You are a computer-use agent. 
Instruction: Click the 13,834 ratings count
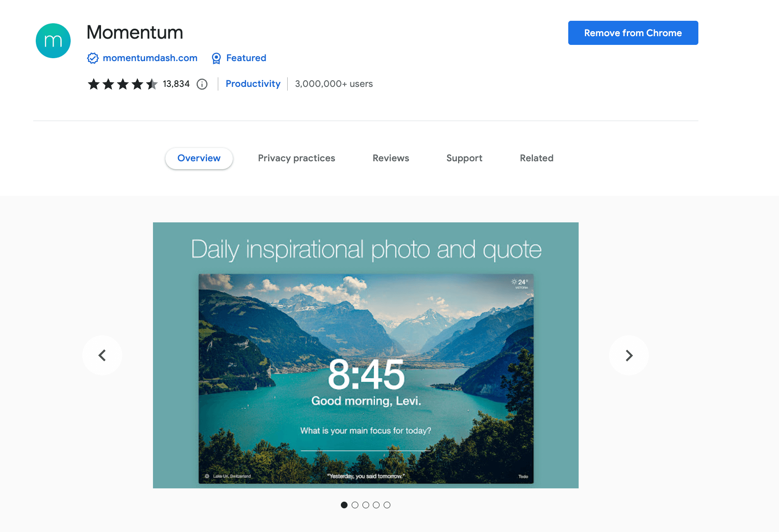(x=176, y=84)
